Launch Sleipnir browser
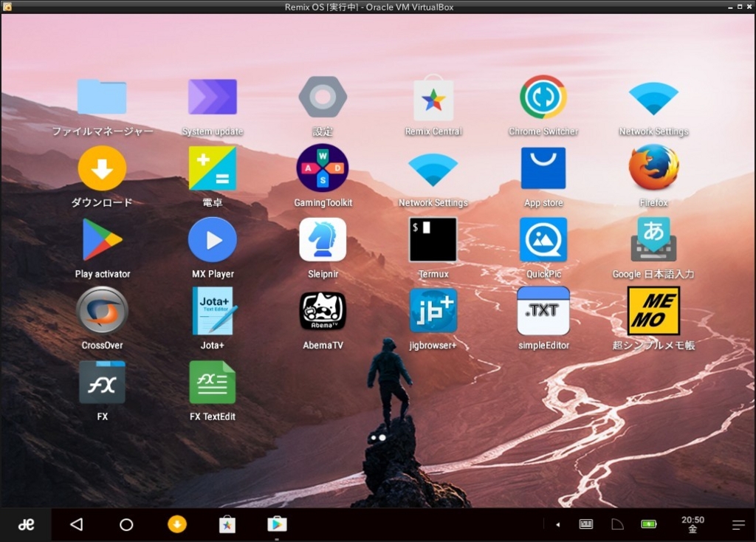 coord(323,240)
